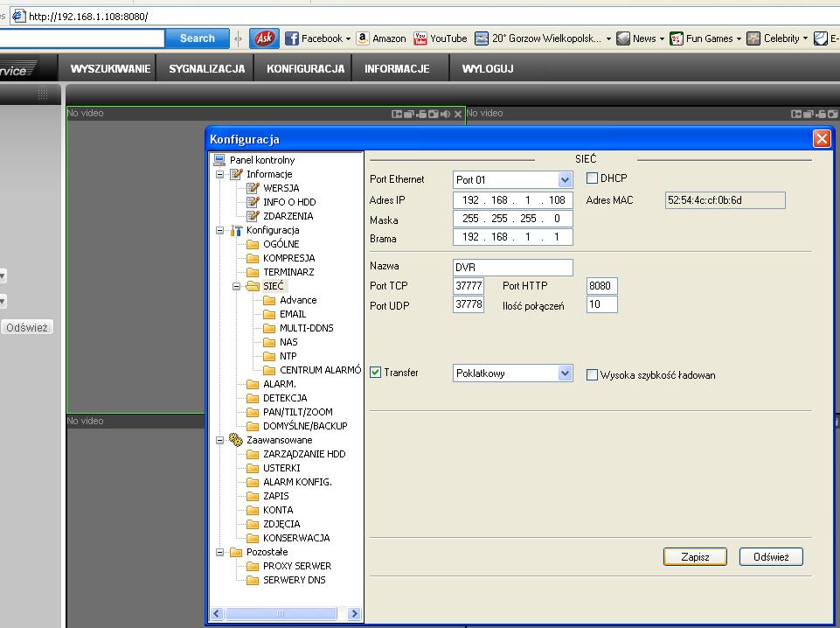Close the Konfiguracja dialog
Viewport: 840px width, 628px height.
pyautogui.click(x=822, y=139)
